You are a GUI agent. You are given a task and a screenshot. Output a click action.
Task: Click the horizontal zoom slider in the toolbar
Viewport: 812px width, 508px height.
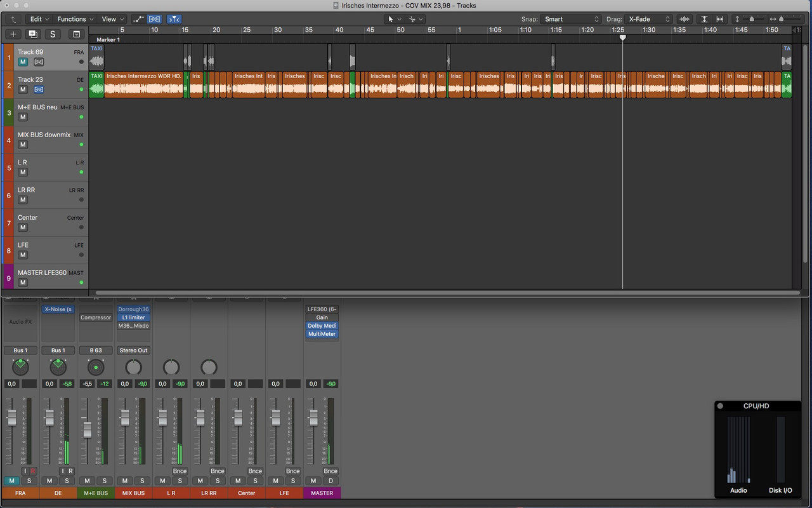coord(782,19)
